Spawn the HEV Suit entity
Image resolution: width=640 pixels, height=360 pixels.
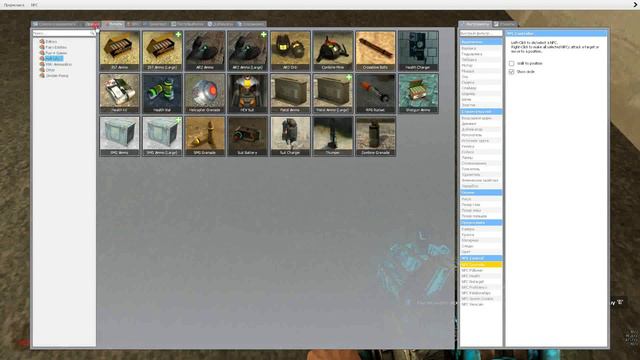coord(247,93)
